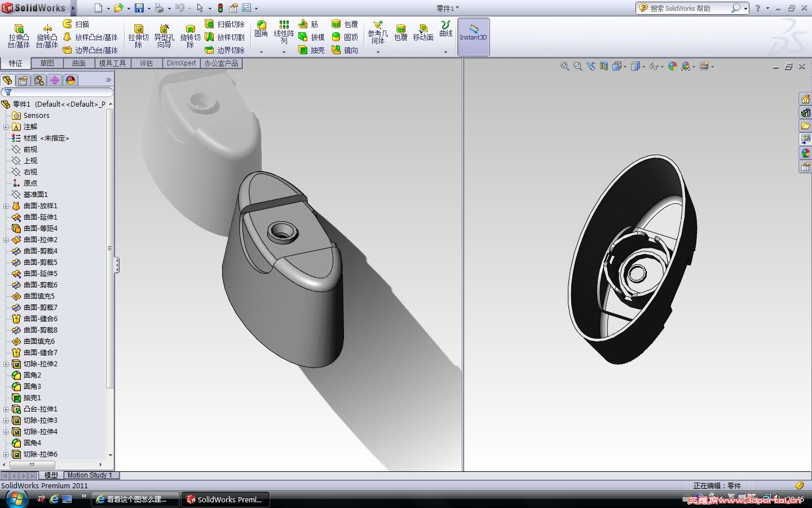
Task: Select the 扫描切除 swept cut tool
Action: coord(224,24)
